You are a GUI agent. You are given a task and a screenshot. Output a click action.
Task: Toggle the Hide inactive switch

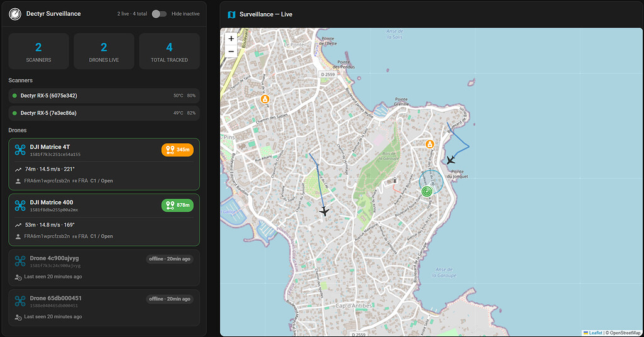pos(159,14)
